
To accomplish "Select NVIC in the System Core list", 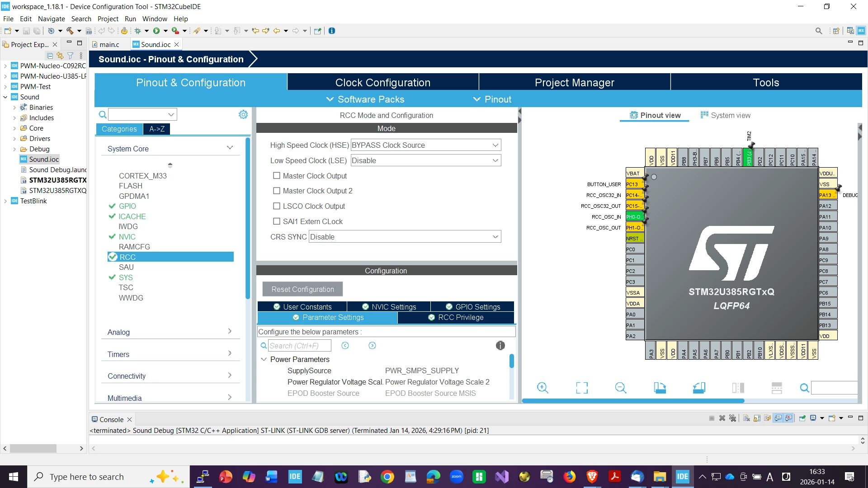I will click(x=127, y=237).
